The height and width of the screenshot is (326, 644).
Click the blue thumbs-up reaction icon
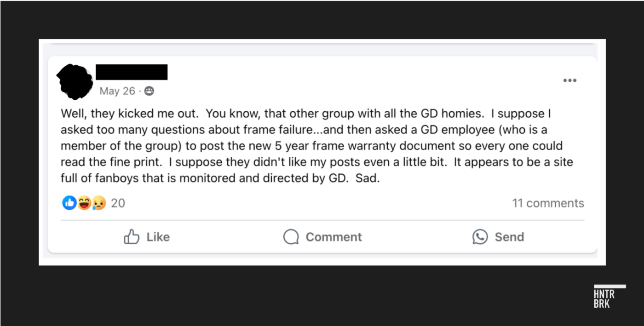click(69, 203)
